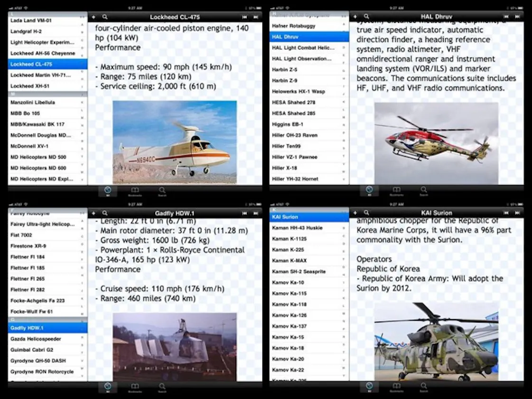This screenshot has height=399, width=532.
Task: Select Gyrodyne QH-50 DASH entry
Action: 47,361
